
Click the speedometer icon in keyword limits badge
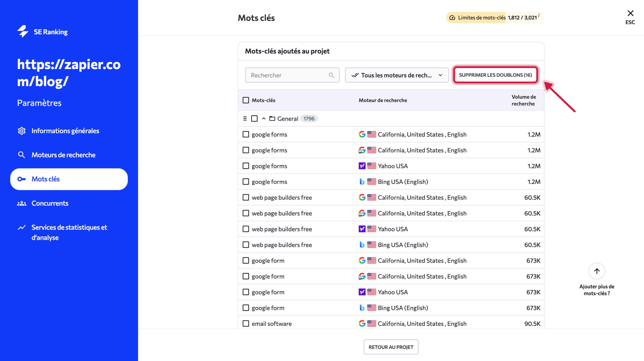click(452, 18)
